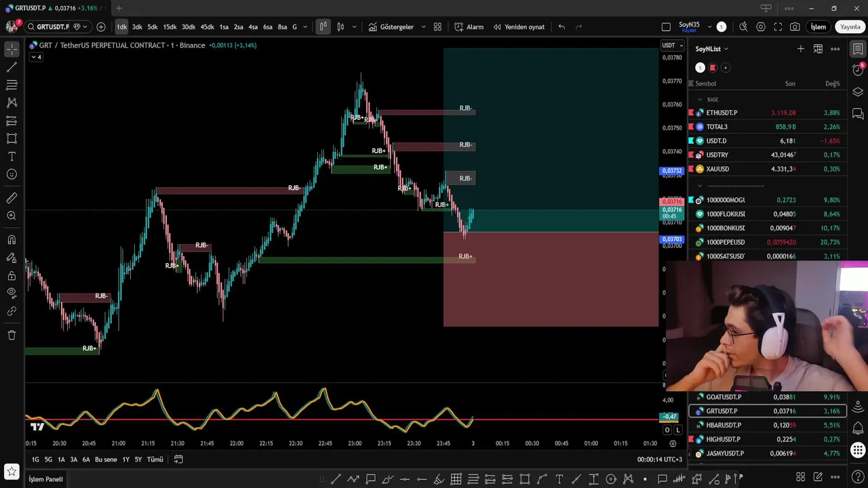The height and width of the screenshot is (488, 868).
Task: Toggle the layout name checkbox square
Action: (666, 27)
